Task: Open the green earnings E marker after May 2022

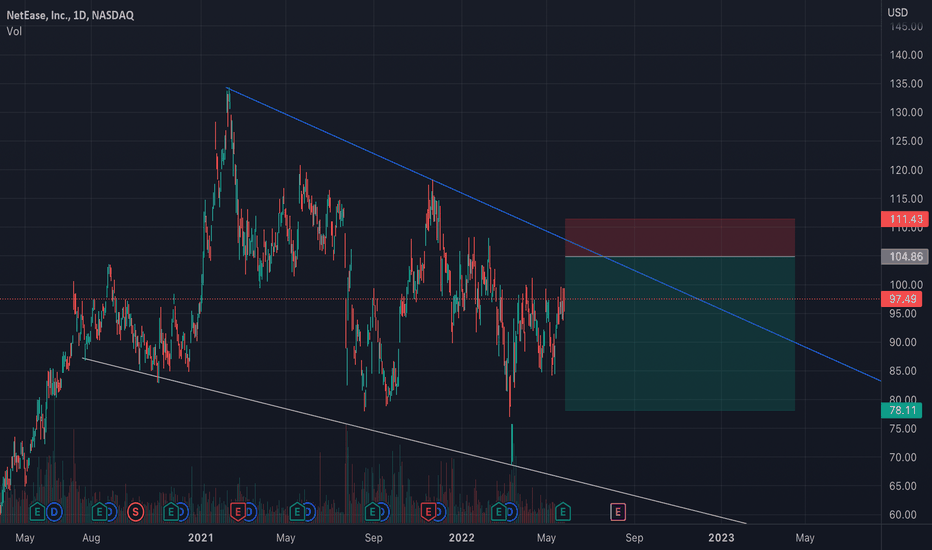Action: coord(563,511)
